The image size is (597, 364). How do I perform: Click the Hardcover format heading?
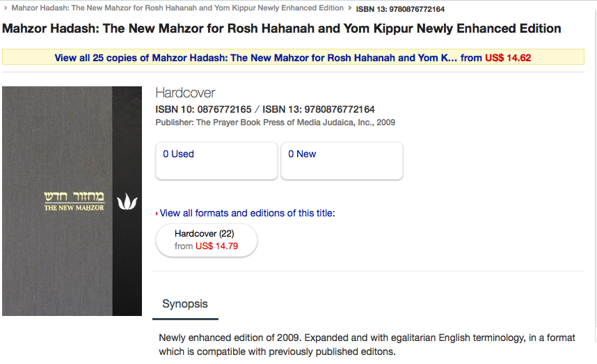click(185, 93)
